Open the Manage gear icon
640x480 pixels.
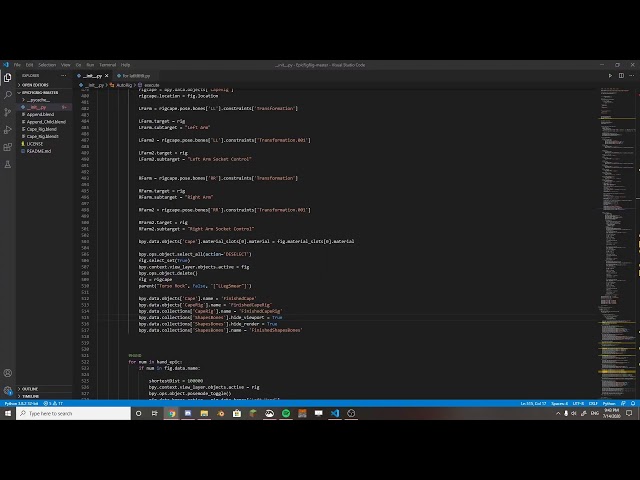tap(7, 390)
